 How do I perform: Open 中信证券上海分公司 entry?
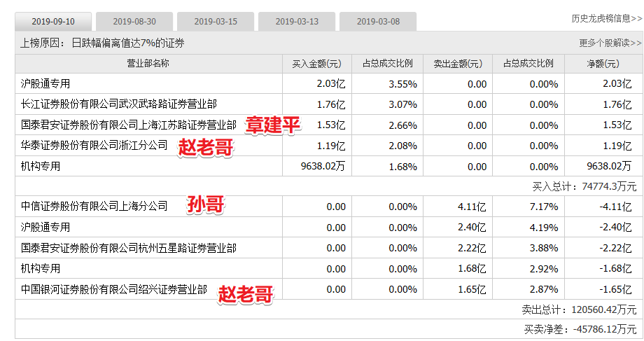(x=94, y=207)
